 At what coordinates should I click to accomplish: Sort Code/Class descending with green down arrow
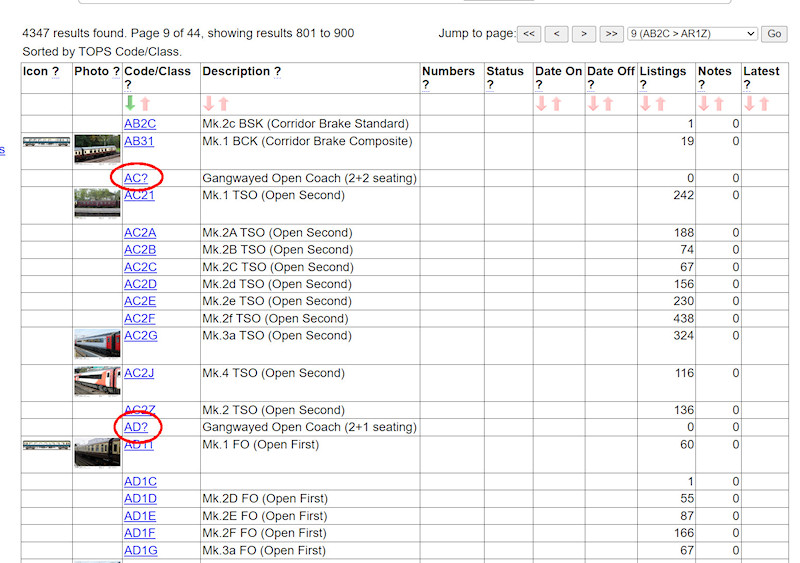point(130,104)
